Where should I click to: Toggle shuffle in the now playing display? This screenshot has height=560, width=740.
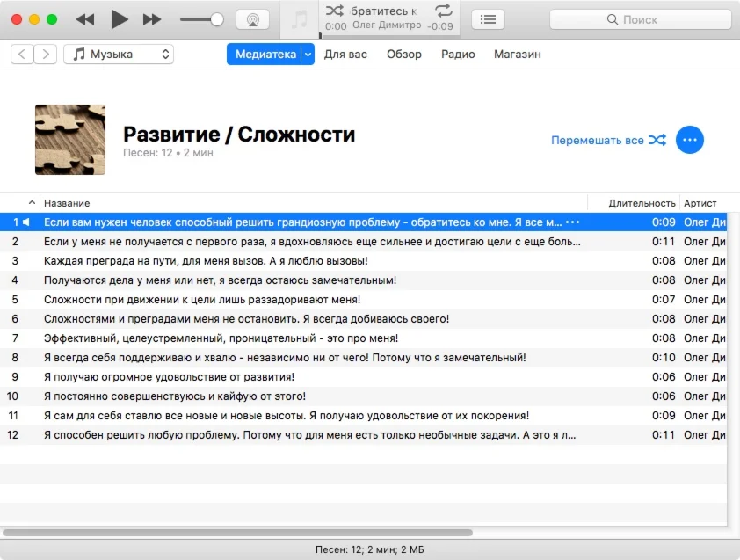pos(335,11)
